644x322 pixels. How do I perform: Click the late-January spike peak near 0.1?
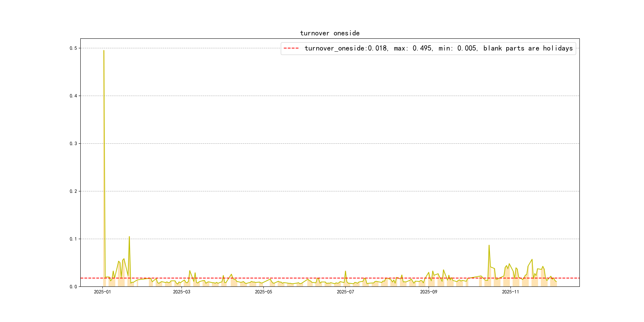(x=129, y=237)
